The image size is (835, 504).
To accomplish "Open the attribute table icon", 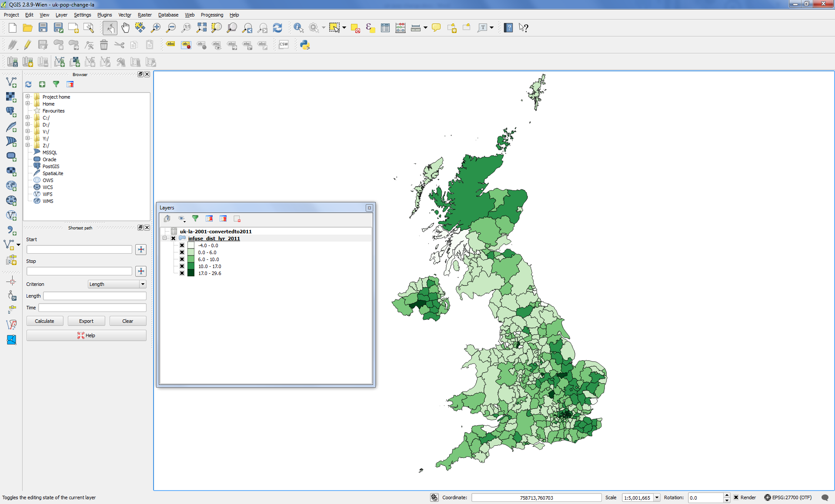I will pos(385,27).
